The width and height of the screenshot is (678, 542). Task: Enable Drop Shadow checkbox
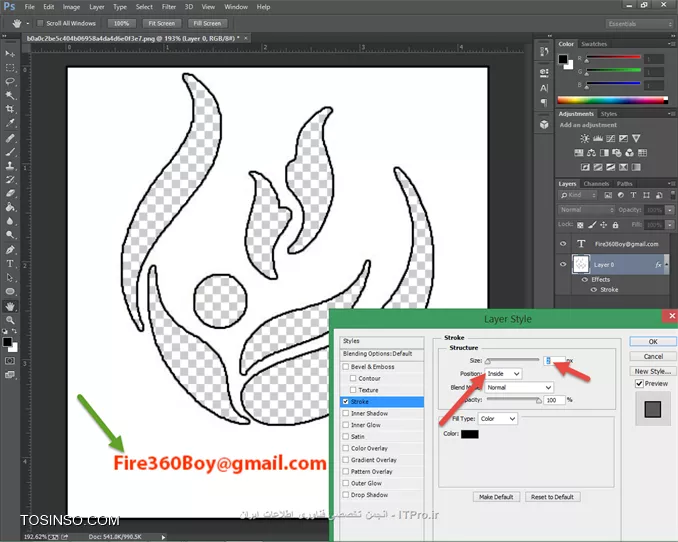345,494
